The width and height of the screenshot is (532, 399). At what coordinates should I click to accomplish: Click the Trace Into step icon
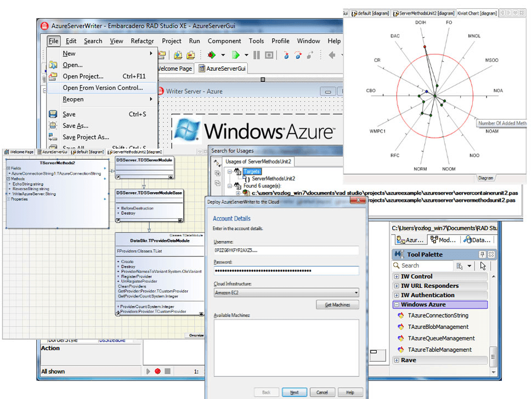coord(286,55)
